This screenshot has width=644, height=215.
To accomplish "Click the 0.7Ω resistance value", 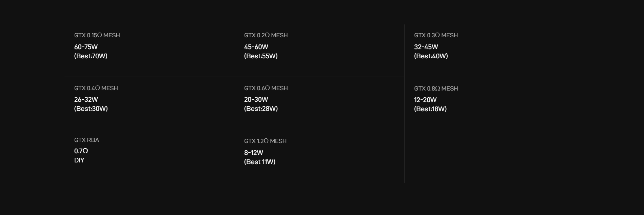I will pyautogui.click(x=81, y=151).
